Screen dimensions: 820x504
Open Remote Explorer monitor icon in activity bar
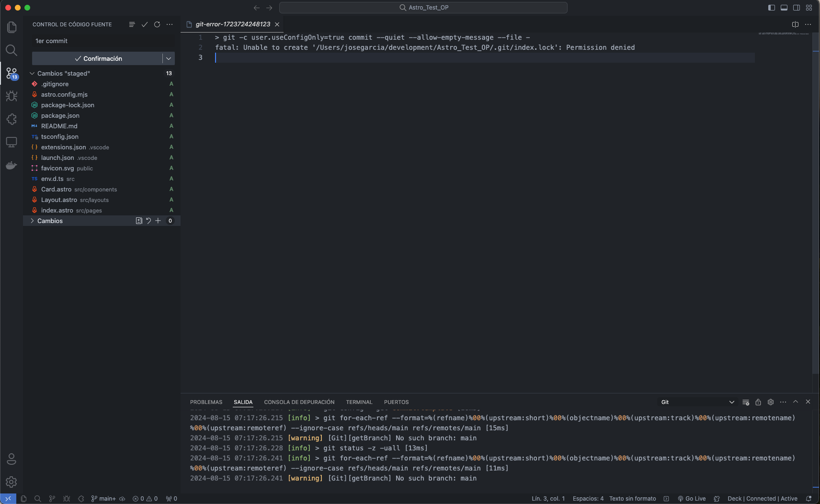click(x=11, y=142)
